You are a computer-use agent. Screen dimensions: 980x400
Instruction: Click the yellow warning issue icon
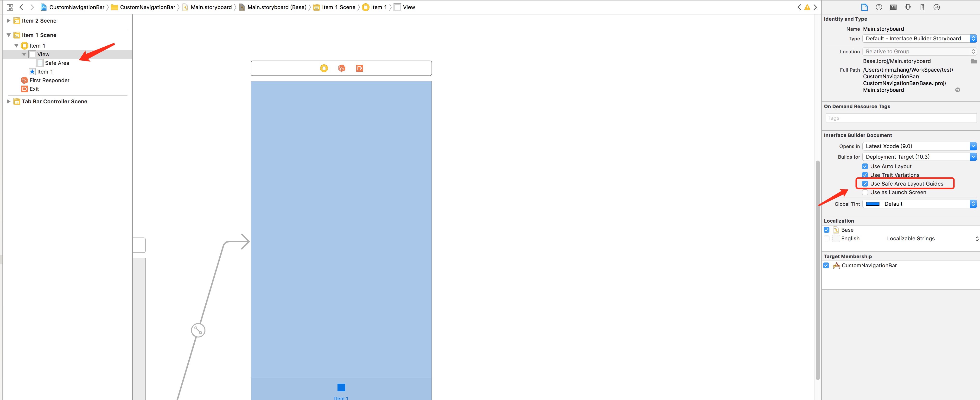(x=807, y=7)
